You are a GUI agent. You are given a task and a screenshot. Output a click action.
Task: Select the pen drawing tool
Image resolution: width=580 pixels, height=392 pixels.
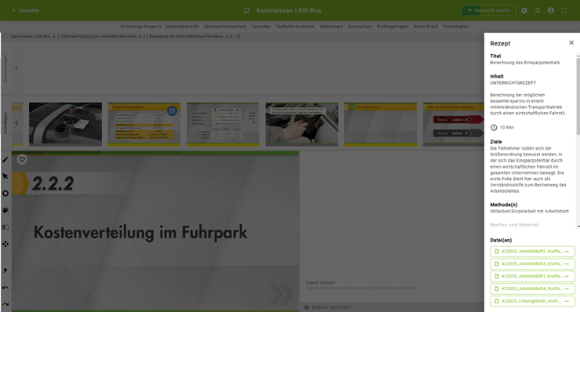coord(5,160)
